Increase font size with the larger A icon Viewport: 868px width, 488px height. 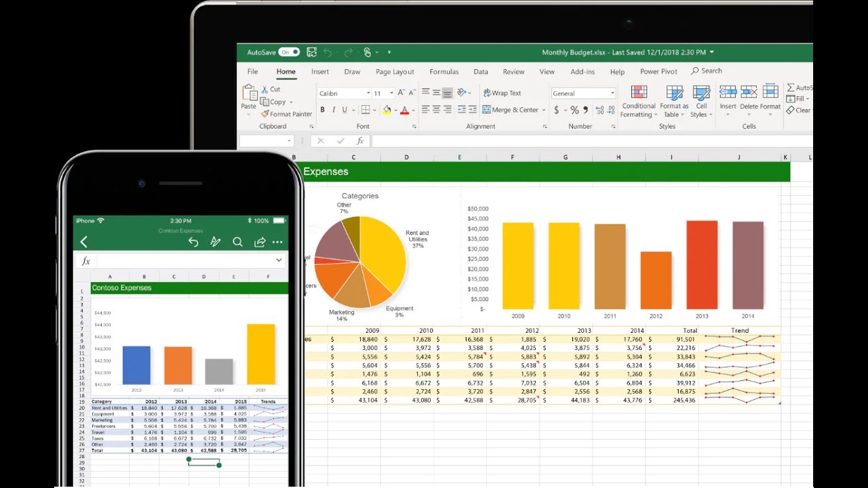click(x=401, y=93)
